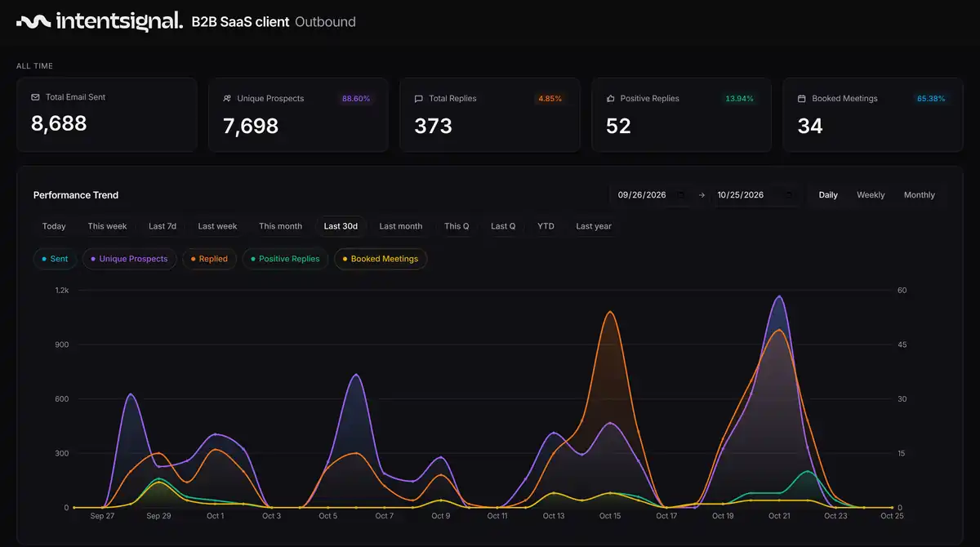
Task: Select the Last 30d date range
Action: point(341,226)
